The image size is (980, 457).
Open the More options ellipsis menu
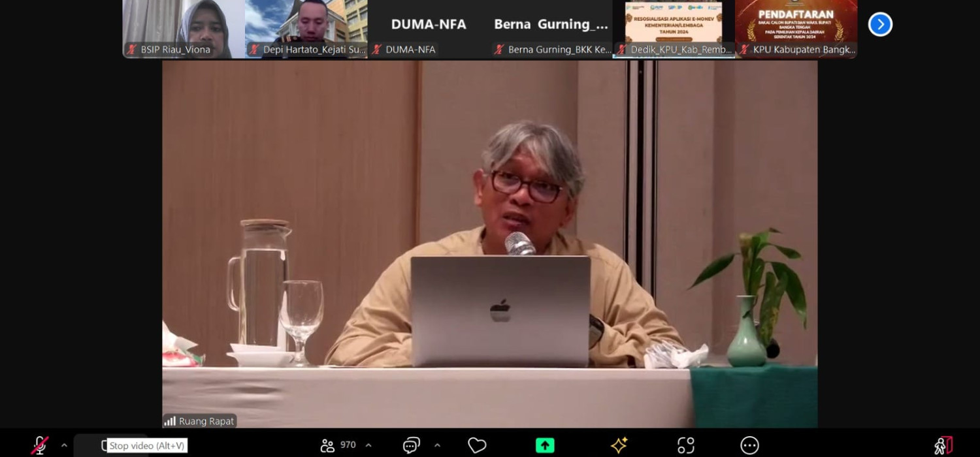[749, 445]
